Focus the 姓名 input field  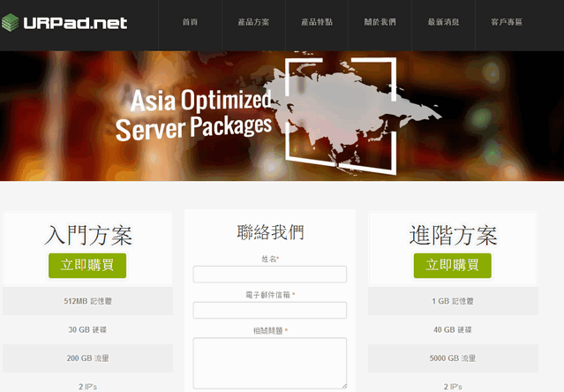tap(270, 275)
